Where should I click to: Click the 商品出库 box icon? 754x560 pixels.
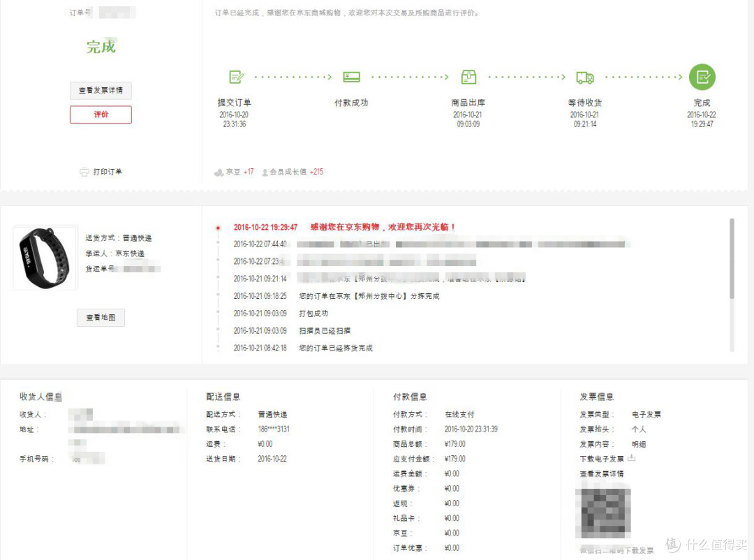(468, 77)
